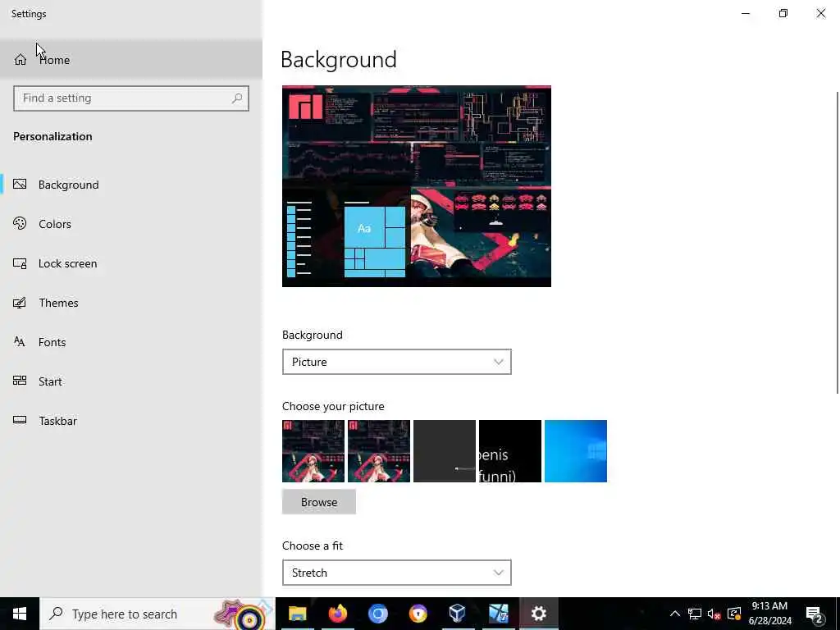Image resolution: width=840 pixels, height=630 pixels.
Task: Open the Start settings page
Action: [130, 381]
